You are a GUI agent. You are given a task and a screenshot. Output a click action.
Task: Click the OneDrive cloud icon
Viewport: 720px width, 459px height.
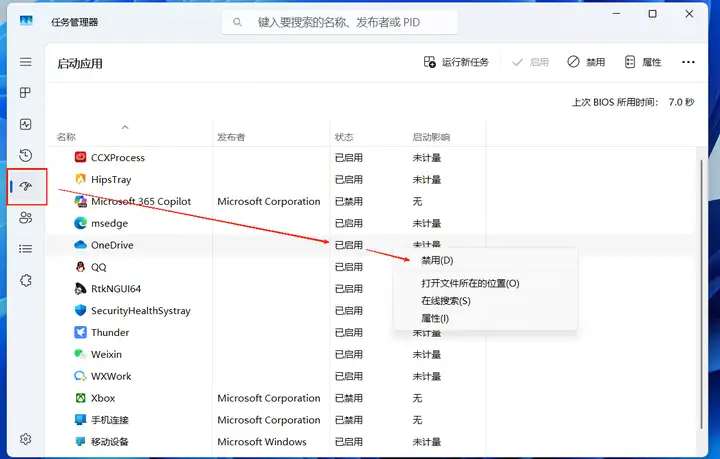click(x=80, y=245)
